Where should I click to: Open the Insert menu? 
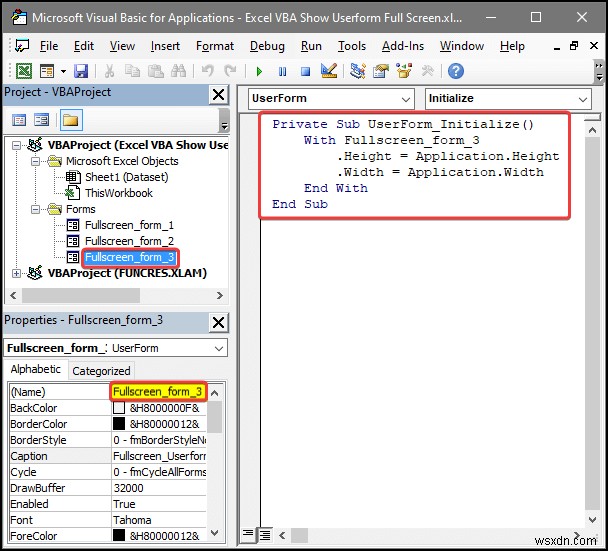pyautogui.click(x=165, y=46)
